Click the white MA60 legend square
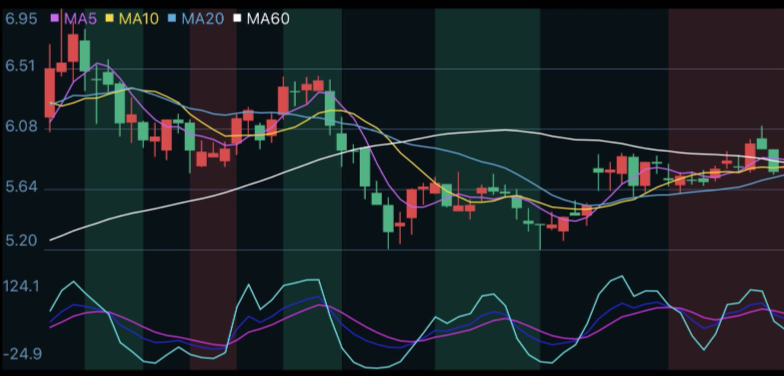 pyautogui.click(x=238, y=19)
